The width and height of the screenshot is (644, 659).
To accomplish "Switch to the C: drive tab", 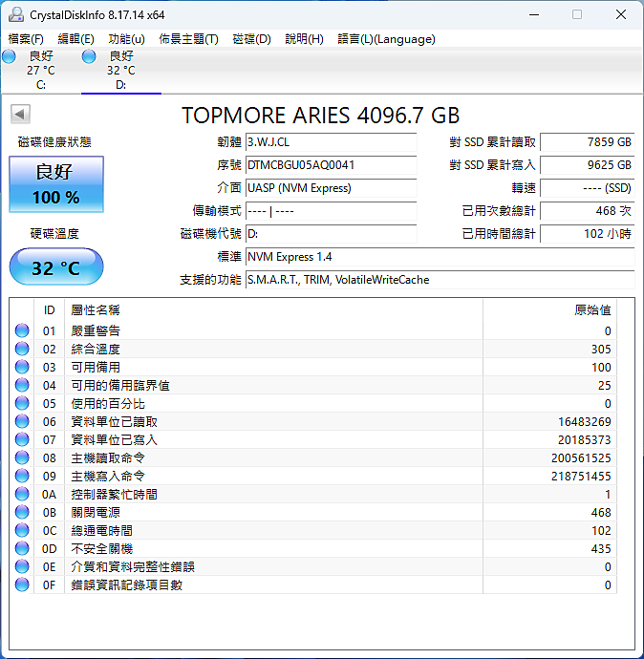I will [41, 70].
